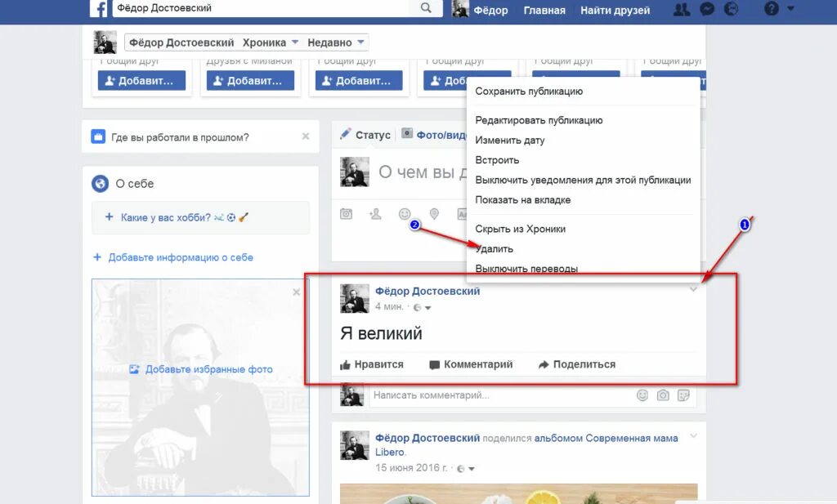
Task: Go to Главная page
Action: tap(544, 10)
